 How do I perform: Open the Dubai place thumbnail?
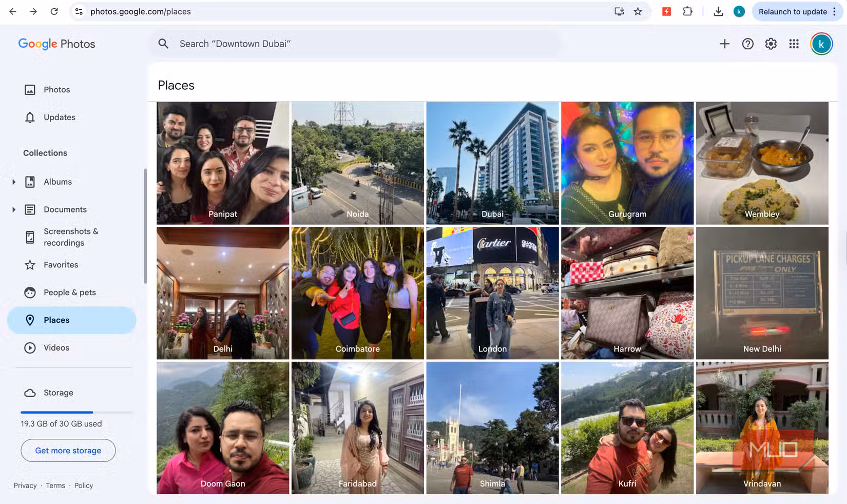pos(492,163)
